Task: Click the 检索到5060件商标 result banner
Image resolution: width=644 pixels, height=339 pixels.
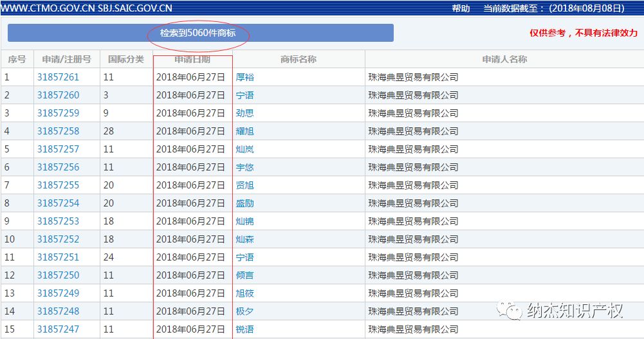Action: [x=201, y=33]
